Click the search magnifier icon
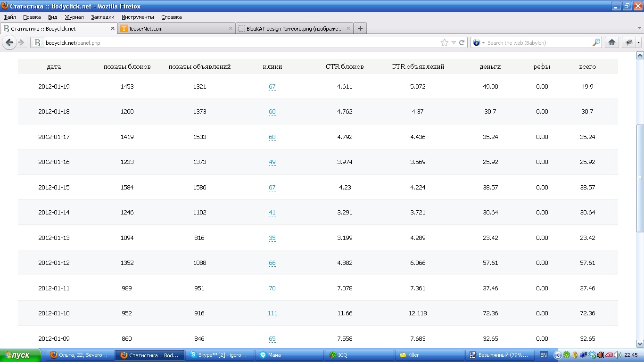 pyautogui.click(x=596, y=42)
